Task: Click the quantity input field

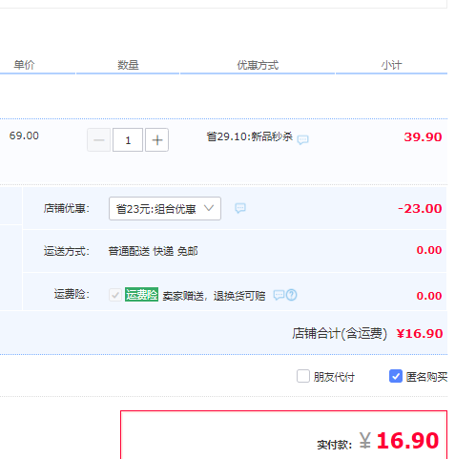Action: (128, 140)
